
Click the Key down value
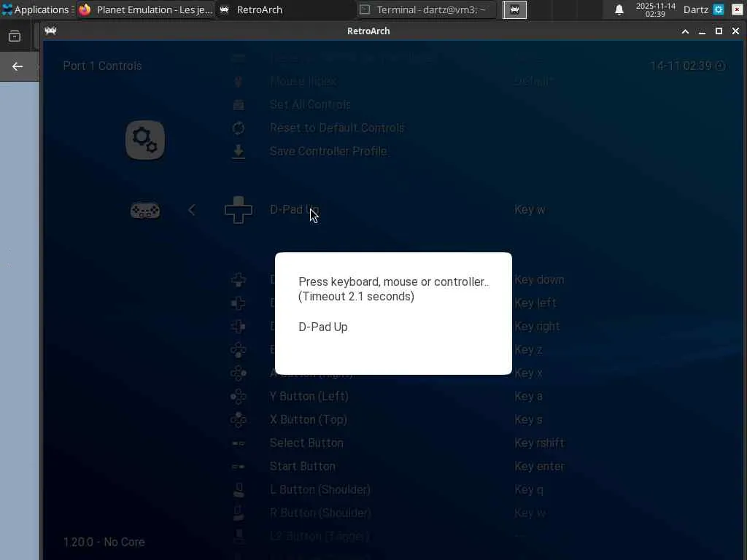(x=539, y=279)
